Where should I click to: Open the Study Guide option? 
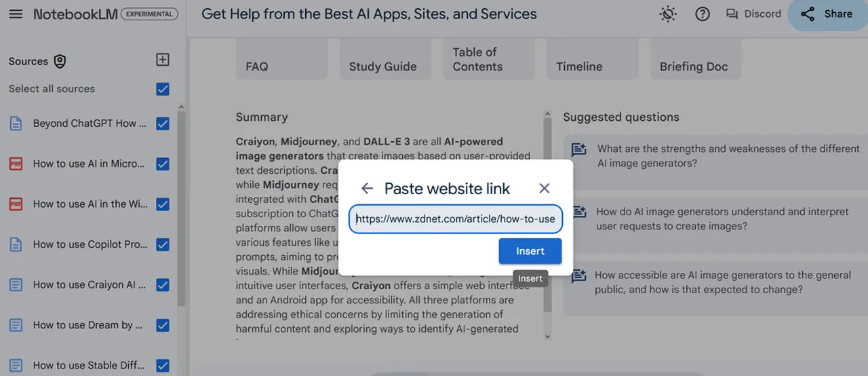pyautogui.click(x=382, y=67)
